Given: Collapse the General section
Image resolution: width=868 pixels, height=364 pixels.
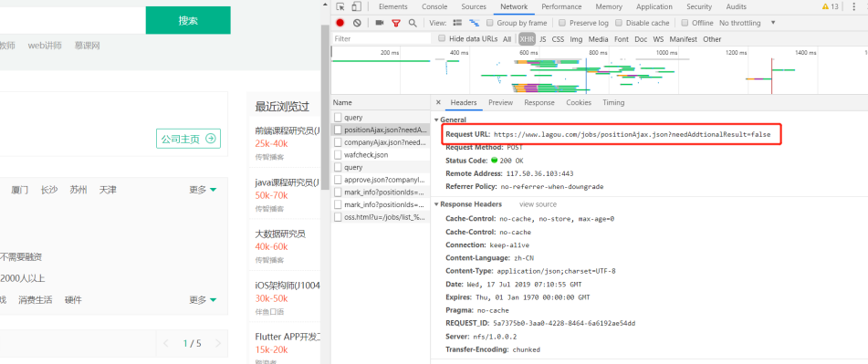Looking at the screenshot, I should [436, 120].
